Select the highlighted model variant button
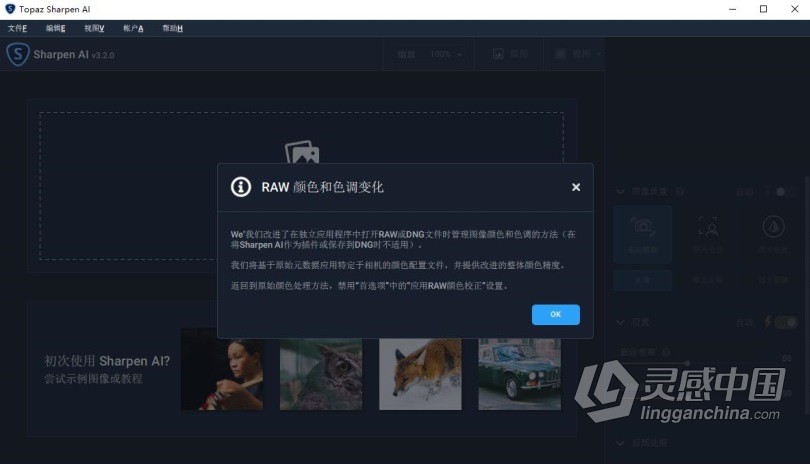 (x=643, y=280)
